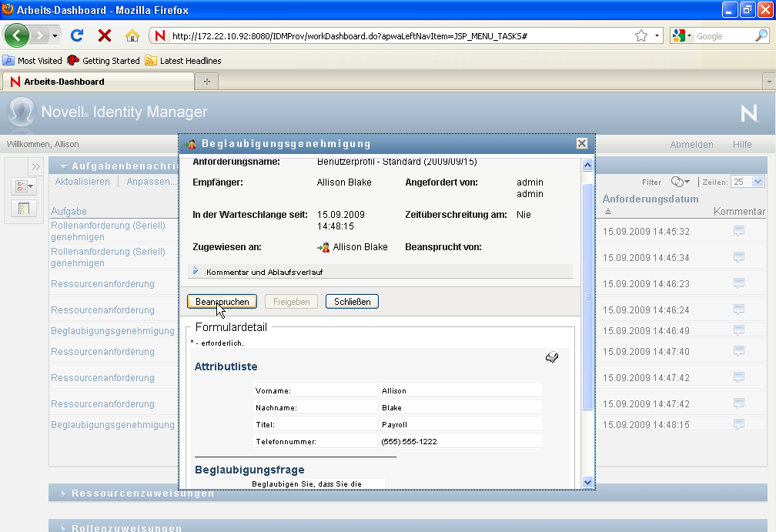Sort by Aufgabe column header
Viewport: 776px width, 532px height.
pos(69,211)
